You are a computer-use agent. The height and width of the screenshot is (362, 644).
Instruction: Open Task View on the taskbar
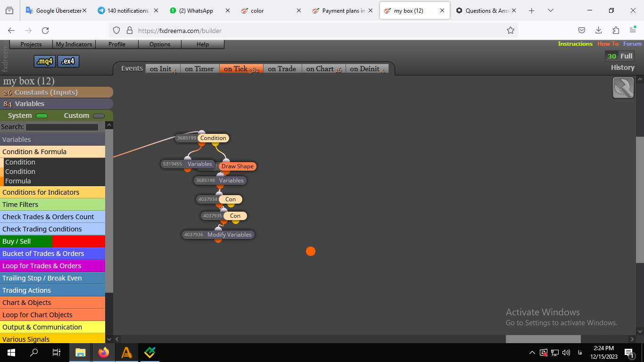[56, 352]
